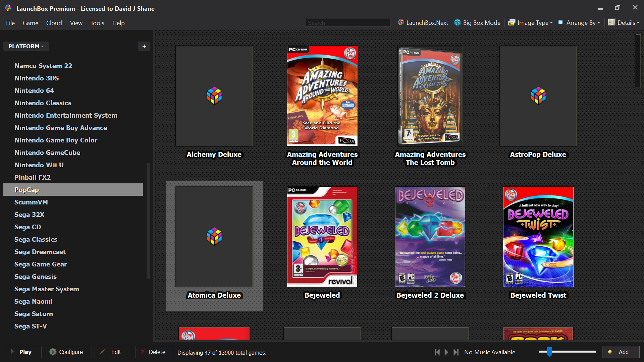The height and width of the screenshot is (362, 644).
Task: Select Sega ST-V platform
Action: point(31,326)
